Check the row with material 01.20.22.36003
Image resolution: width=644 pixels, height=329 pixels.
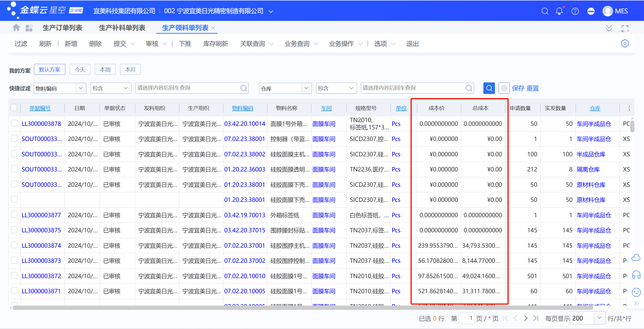tap(14, 169)
